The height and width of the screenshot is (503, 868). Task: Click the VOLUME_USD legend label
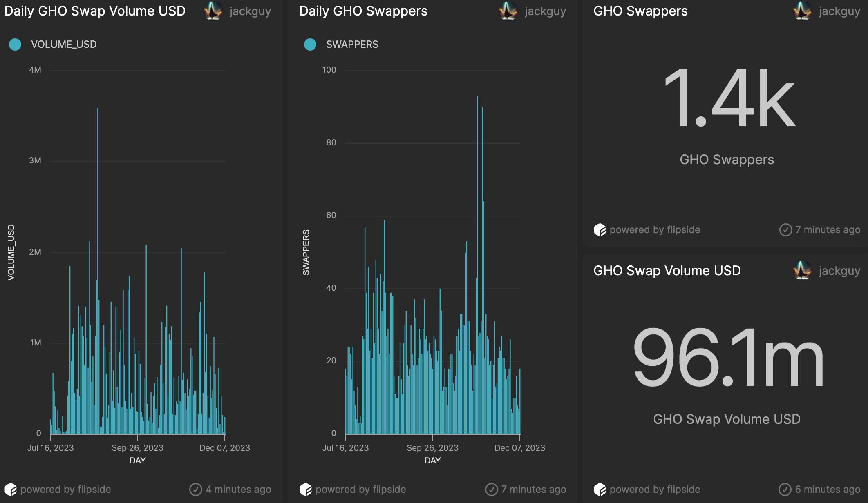coord(64,45)
